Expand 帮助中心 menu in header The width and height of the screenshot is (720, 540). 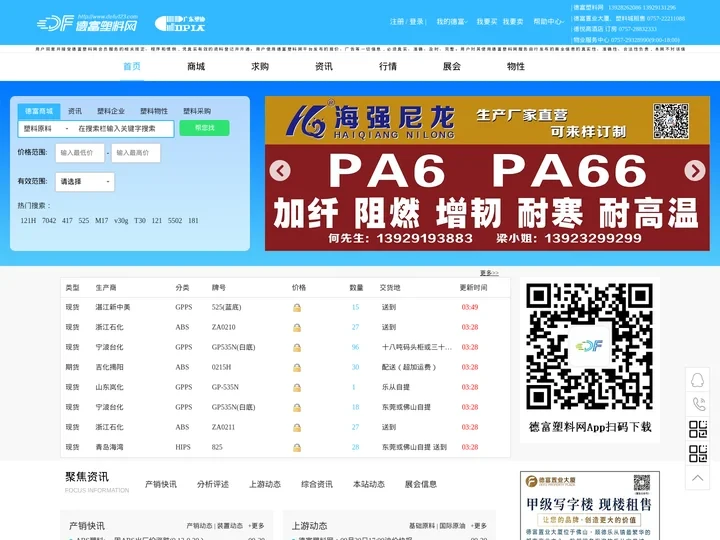pos(548,22)
